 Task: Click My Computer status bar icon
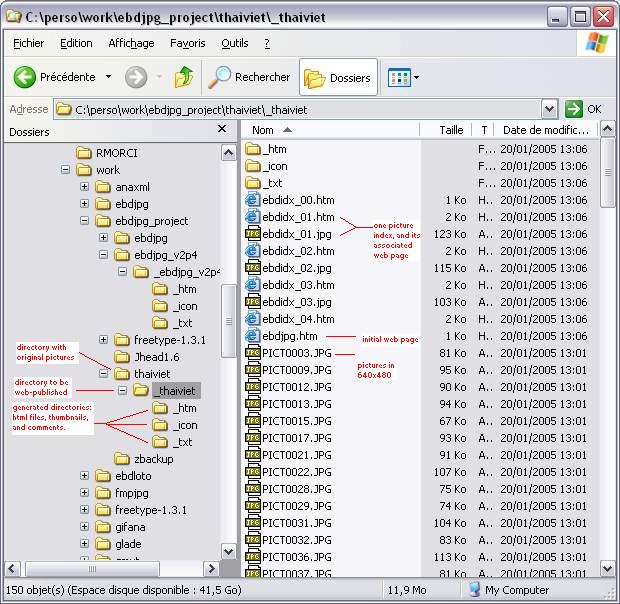(x=474, y=590)
